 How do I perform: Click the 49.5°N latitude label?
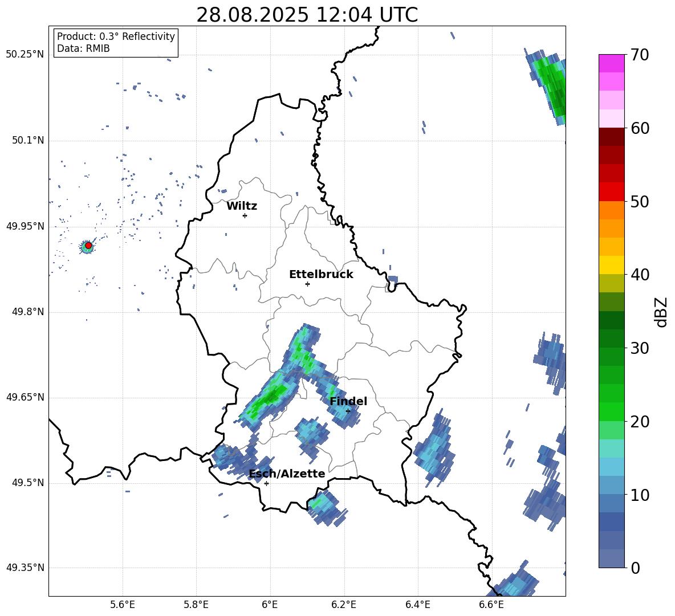(x=27, y=483)
